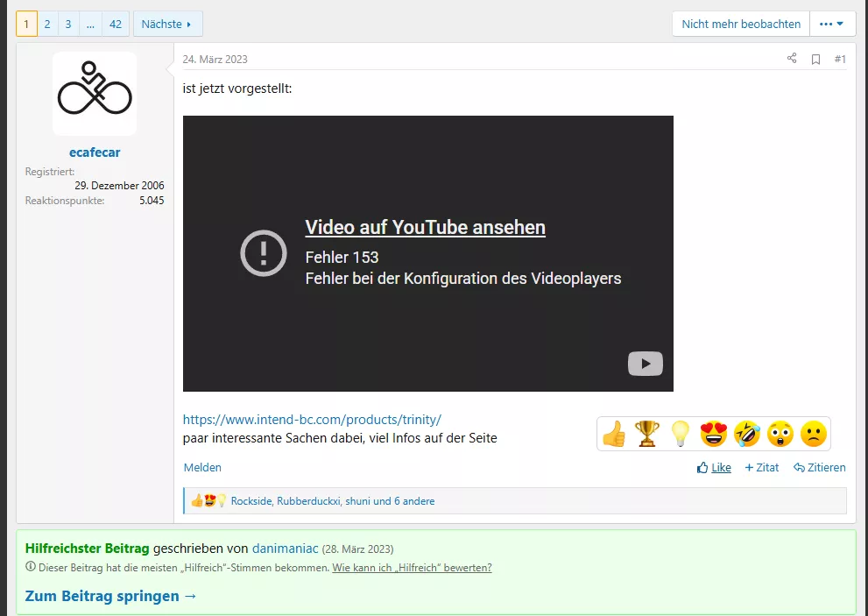Toggle 'Nicht mehr beobachten' watch button
The image size is (868, 616).
[741, 24]
